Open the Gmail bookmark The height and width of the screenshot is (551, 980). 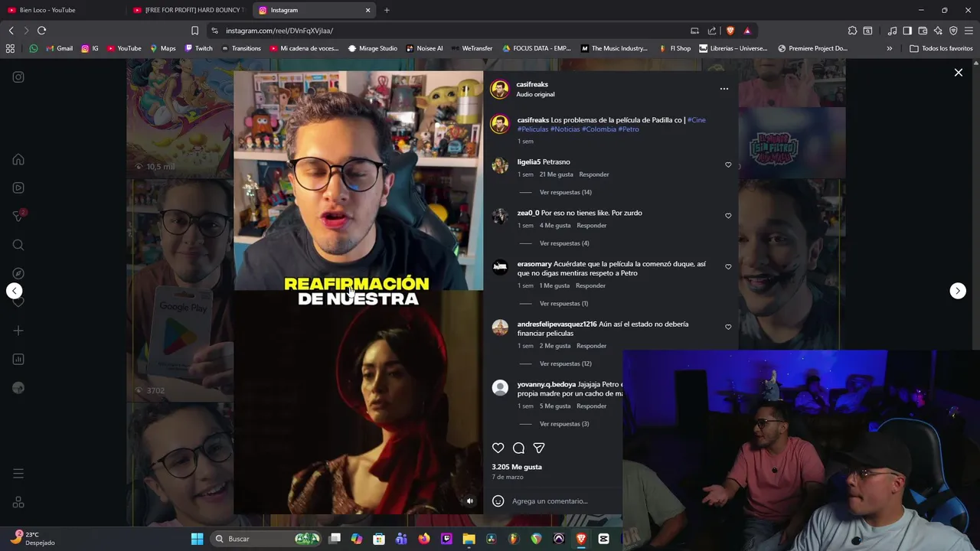point(59,48)
